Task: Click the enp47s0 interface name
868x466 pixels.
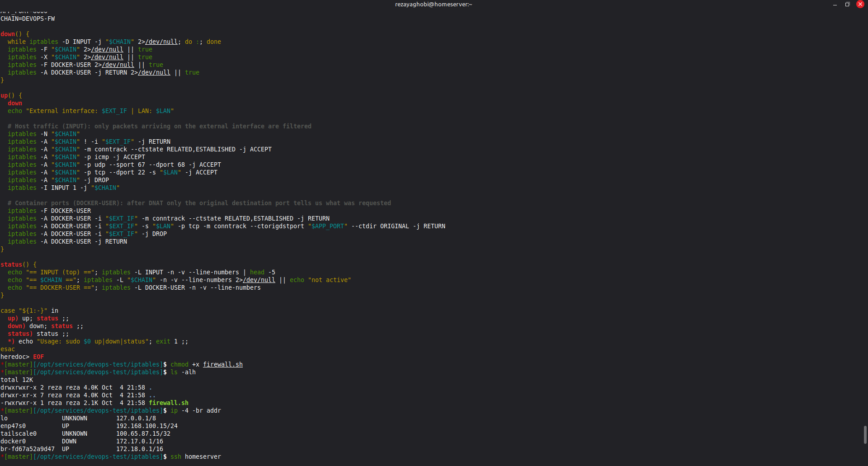Action: 13,426
